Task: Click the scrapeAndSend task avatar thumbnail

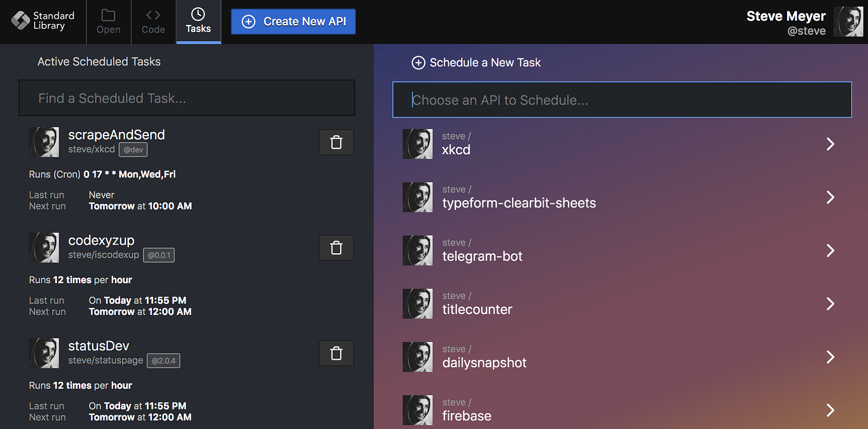Action: tap(44, 142)
